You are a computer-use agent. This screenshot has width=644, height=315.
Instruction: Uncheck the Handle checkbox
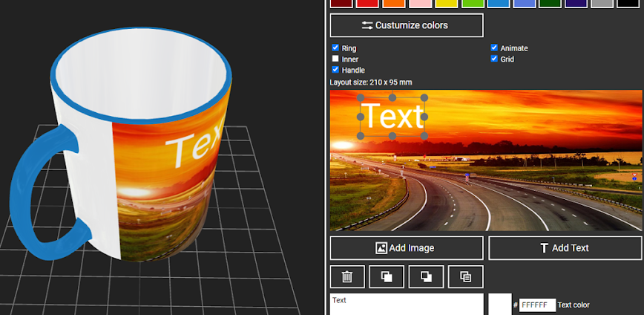coord(335,70)
